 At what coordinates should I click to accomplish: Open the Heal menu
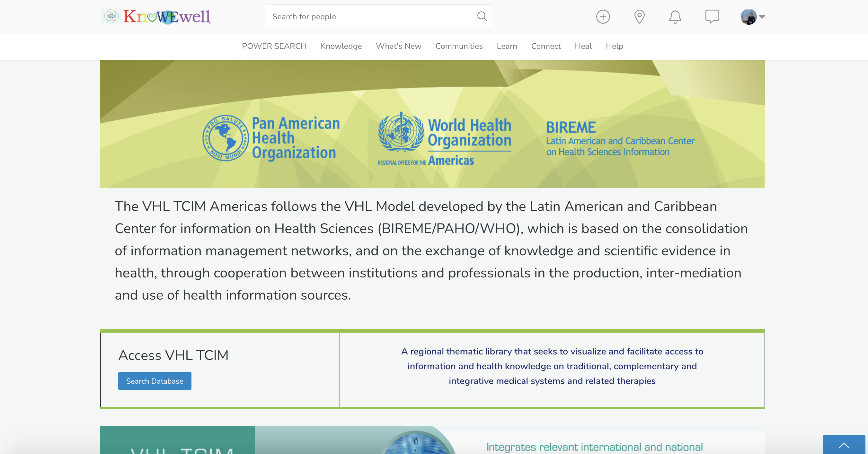tap(583, 46)
